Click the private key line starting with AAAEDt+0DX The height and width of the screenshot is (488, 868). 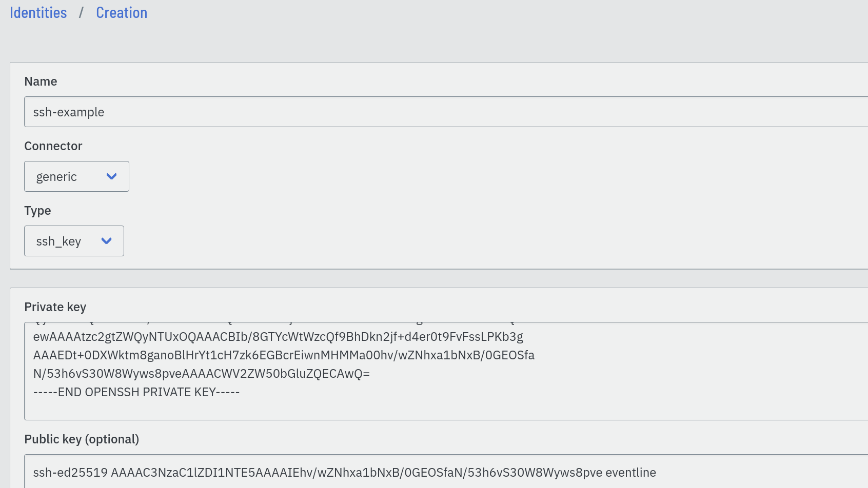point(284,355)
